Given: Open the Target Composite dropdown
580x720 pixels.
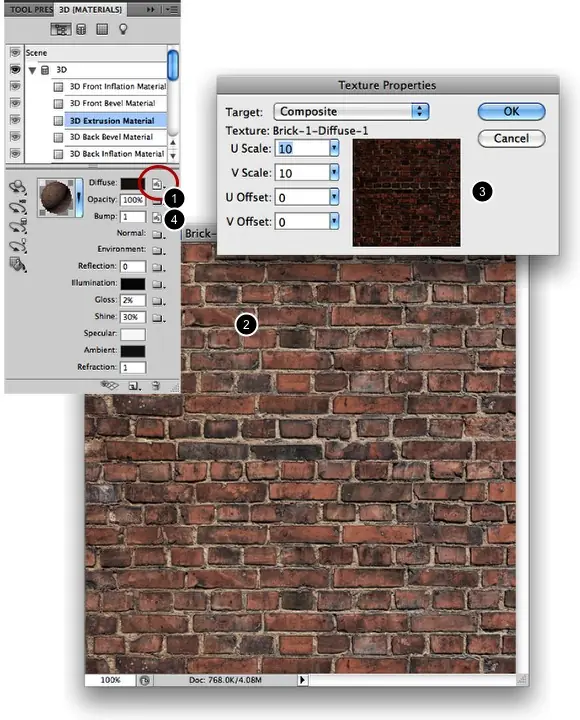Looking at the screenshot, I should click(351, 112).
